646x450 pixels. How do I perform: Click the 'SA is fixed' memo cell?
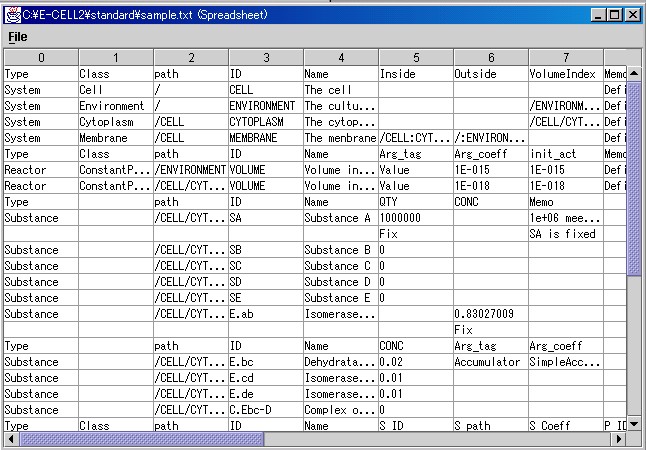click(565, 234)
